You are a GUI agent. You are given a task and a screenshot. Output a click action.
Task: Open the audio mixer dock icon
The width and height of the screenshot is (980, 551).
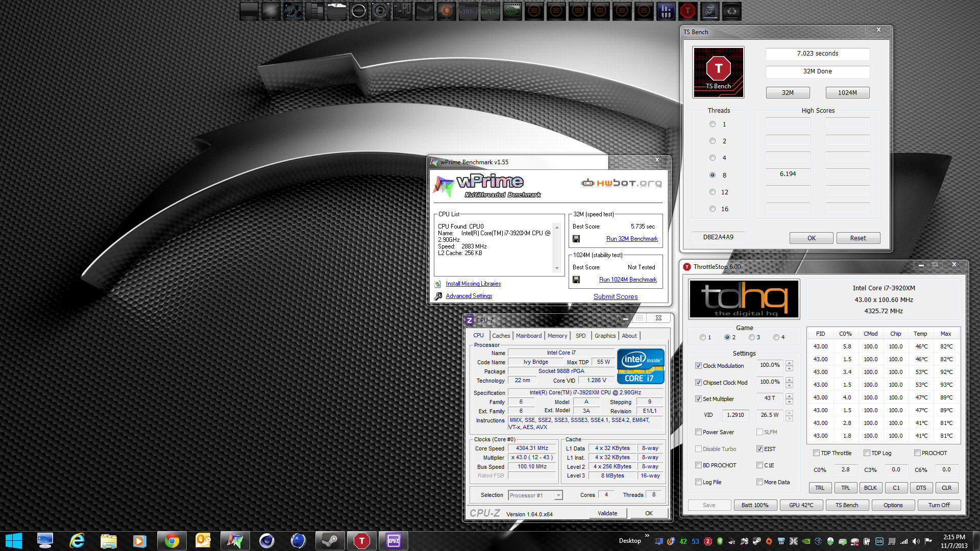tap(402, 11)
